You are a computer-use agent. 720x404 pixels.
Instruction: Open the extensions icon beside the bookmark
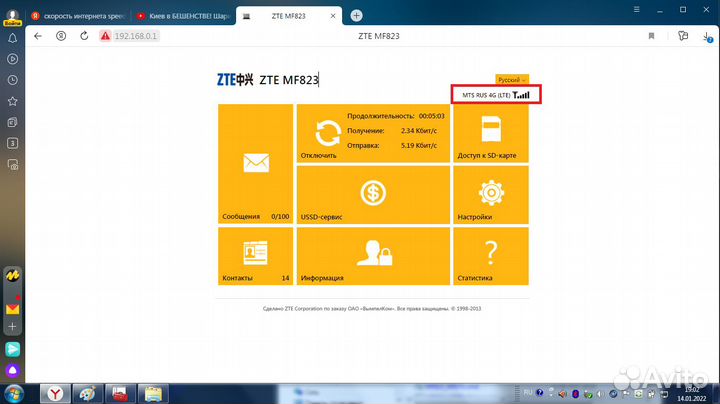(x=683, y=36)
